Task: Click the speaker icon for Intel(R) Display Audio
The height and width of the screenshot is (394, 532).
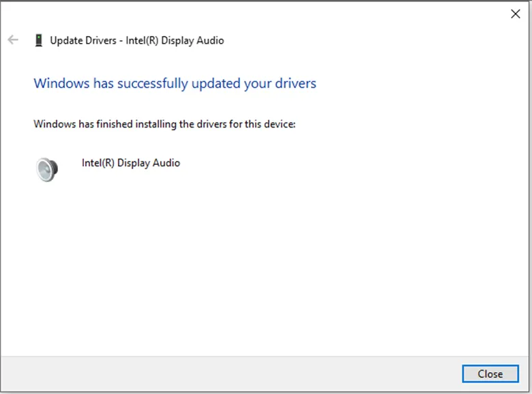Action: point(47,168)
